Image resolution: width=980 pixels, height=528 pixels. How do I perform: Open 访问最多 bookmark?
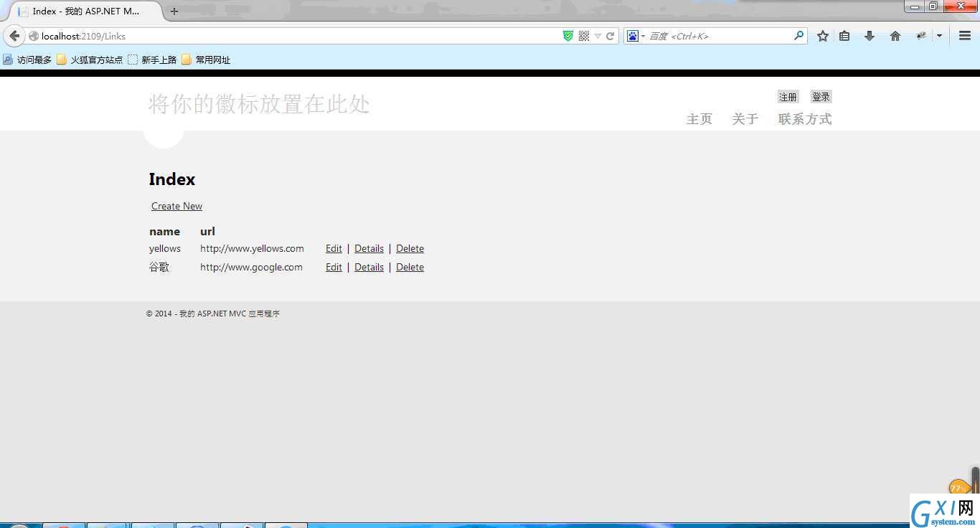pos(27,60)
